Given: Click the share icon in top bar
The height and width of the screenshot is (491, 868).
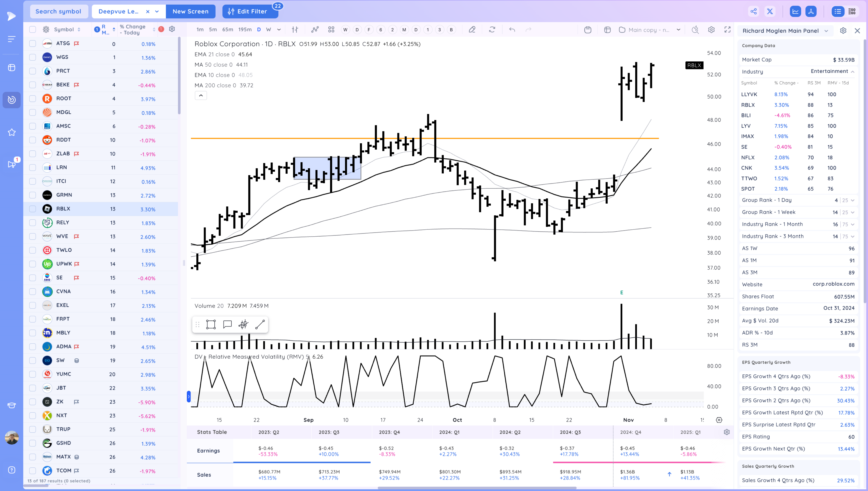Looking at the screenshot, I should pos(753,12).
